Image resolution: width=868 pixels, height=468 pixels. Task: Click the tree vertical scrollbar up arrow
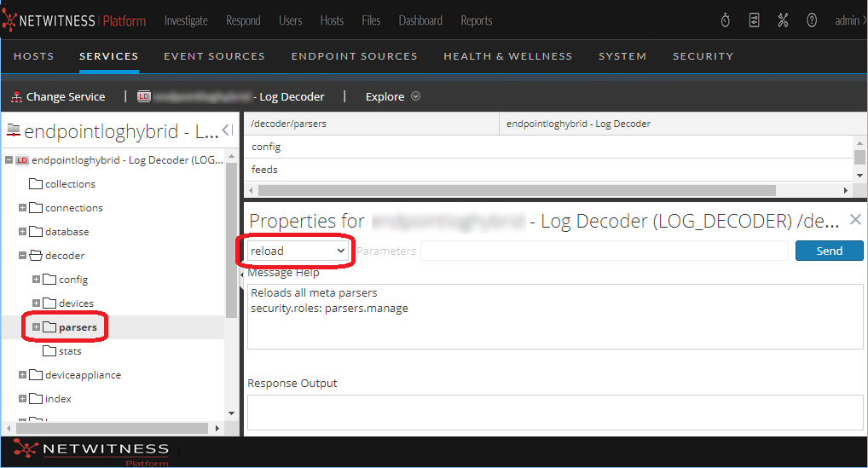(231, 156)
